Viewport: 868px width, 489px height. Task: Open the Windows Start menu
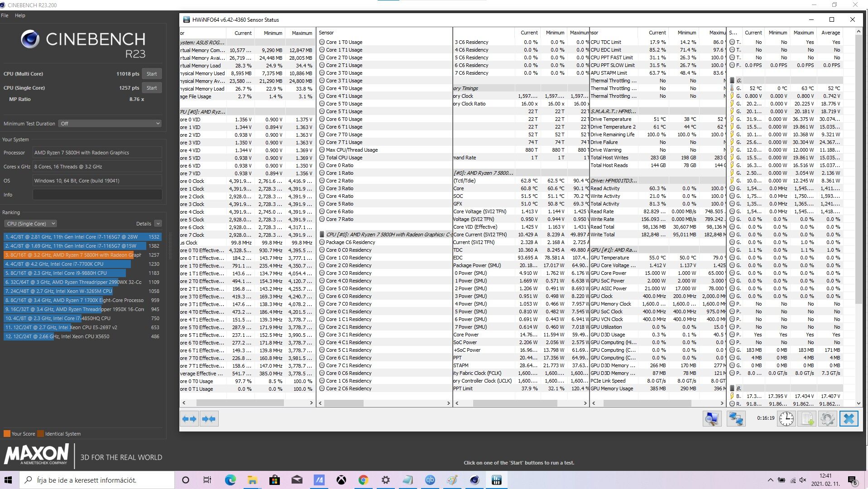8,480
